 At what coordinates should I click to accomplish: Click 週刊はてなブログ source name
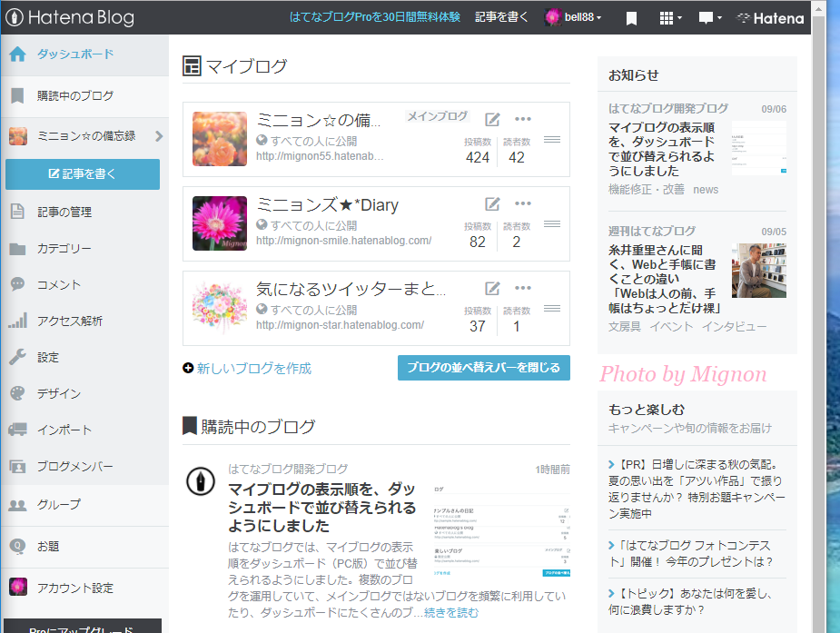(652, 232)
